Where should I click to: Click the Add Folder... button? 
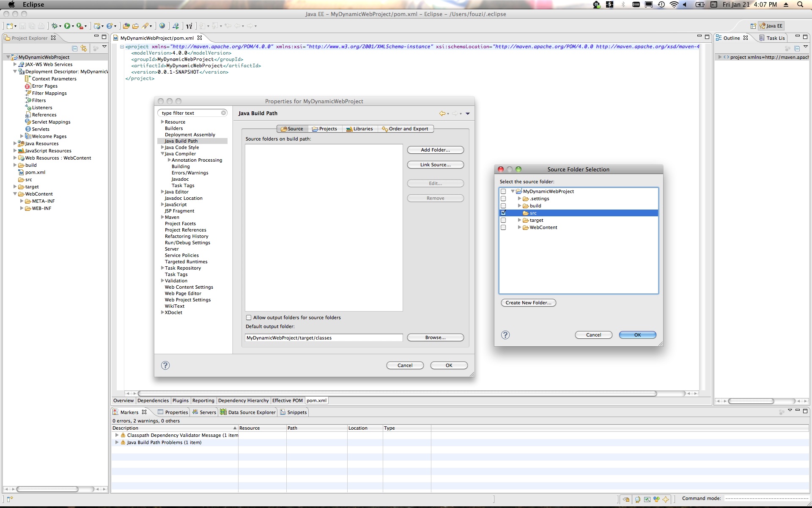[435, 150]
